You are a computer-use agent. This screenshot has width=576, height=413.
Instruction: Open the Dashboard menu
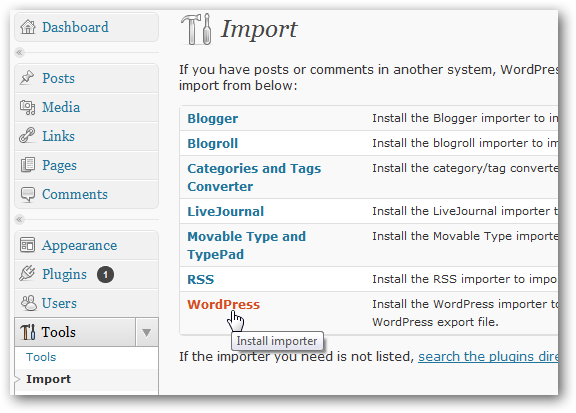pyautogui.click(x=75, y=27)
